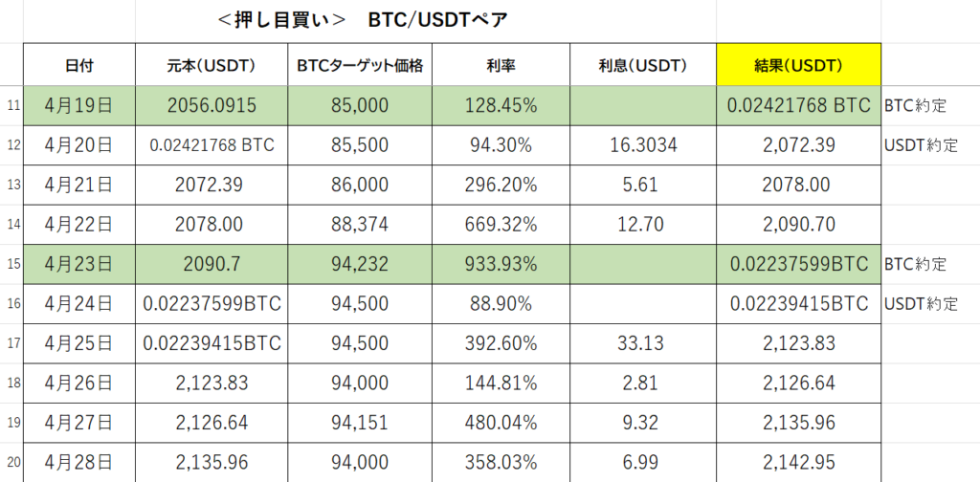Select the 16.3034 interest cell
The image size is (980, 482).
pos(643,145)
